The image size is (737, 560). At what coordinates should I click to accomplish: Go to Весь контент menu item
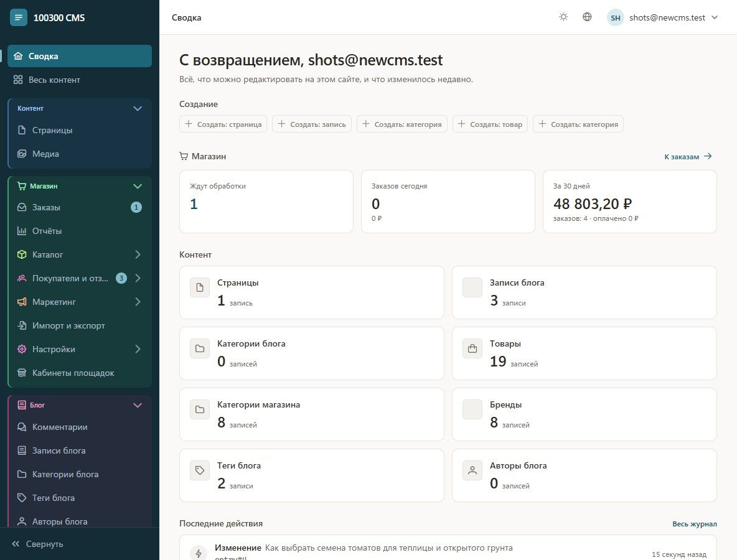coord(80,80)
